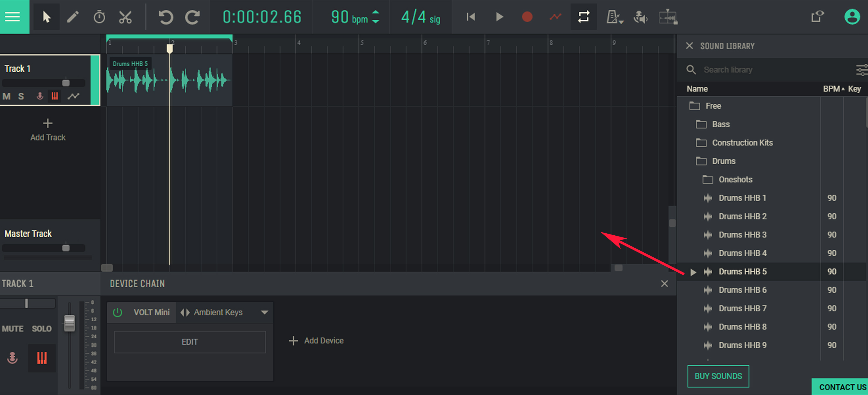Click the BUY SOUNDS button

(x=718, y=376)
